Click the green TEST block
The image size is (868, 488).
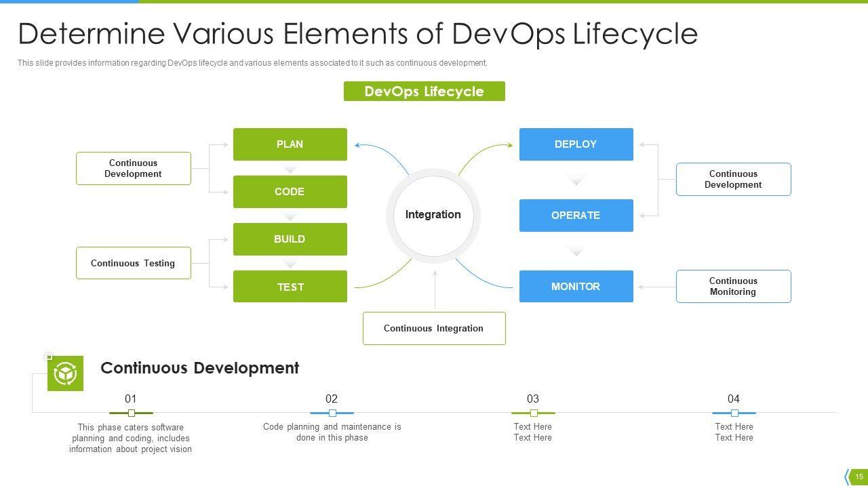click(x=290, y=287)
